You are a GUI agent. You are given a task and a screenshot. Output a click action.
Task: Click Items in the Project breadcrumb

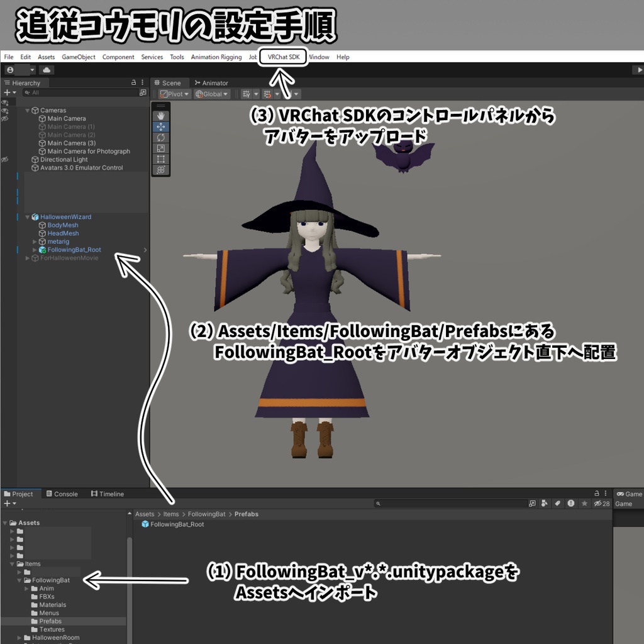171,514
